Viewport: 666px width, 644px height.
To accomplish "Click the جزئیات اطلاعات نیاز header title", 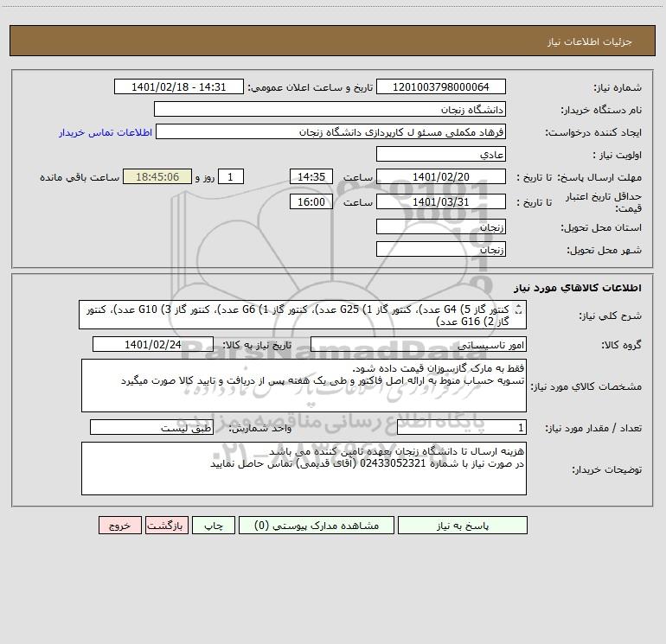I will (589, 41).
